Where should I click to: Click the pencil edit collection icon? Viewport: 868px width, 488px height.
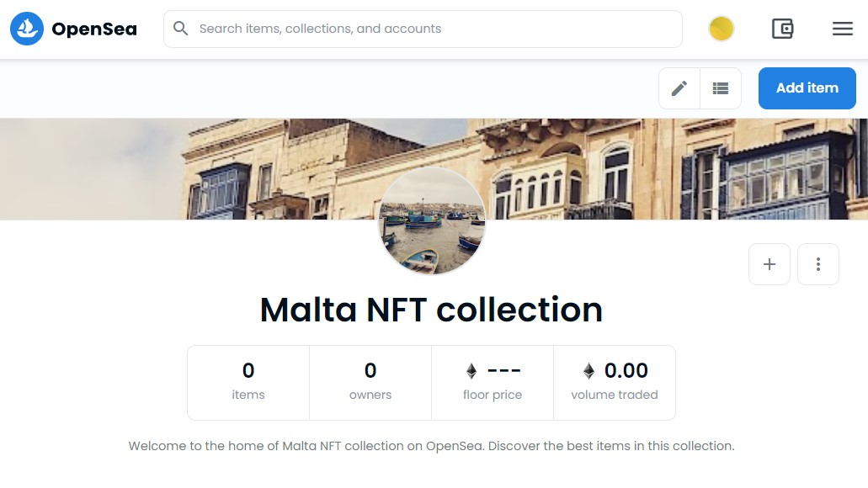pos(679,88)
